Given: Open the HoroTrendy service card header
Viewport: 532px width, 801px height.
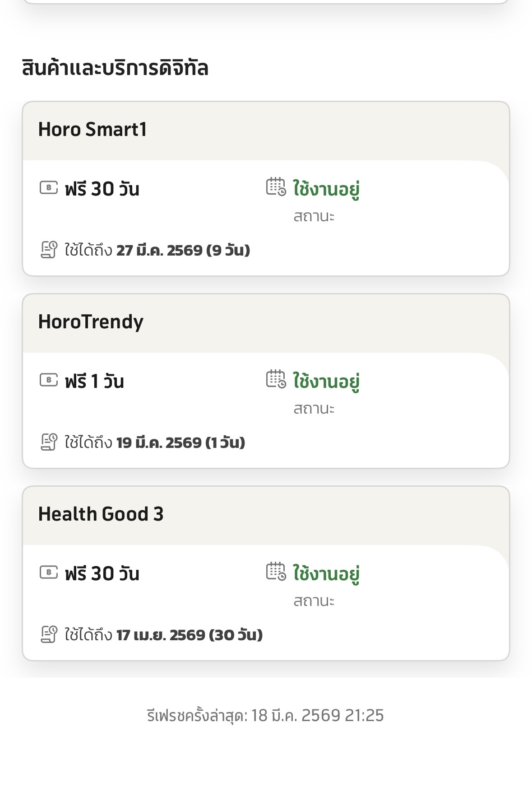Looking at the screenshot, I should (x=91, y=322).
